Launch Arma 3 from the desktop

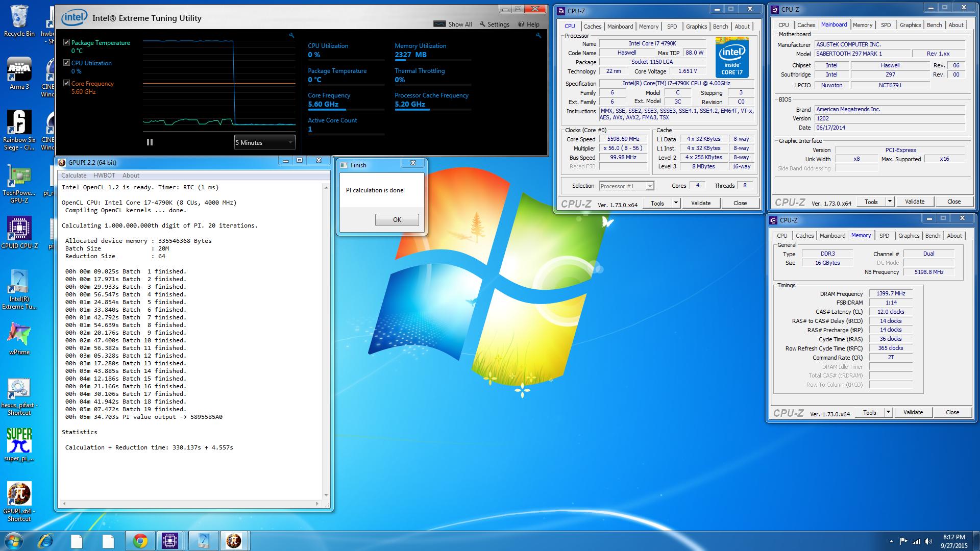19,73
